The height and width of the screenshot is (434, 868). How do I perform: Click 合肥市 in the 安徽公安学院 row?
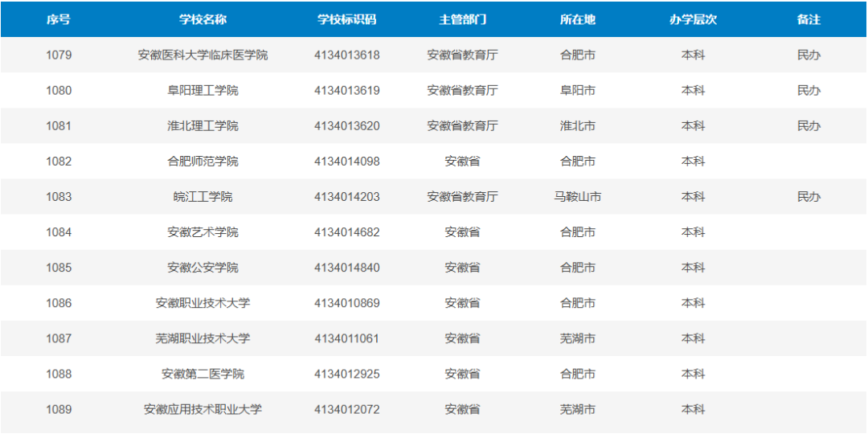coord(577,268)
